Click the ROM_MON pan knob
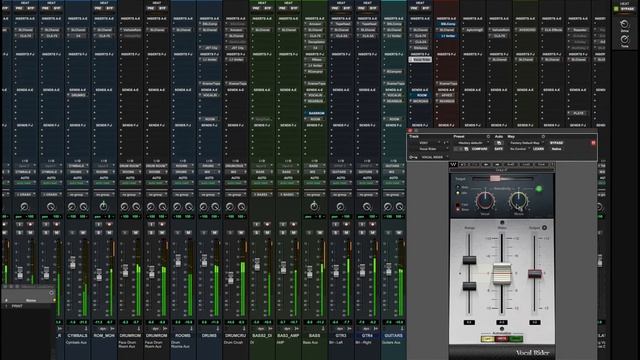This screenshot has width=640, height=360. tap(104, 207)
